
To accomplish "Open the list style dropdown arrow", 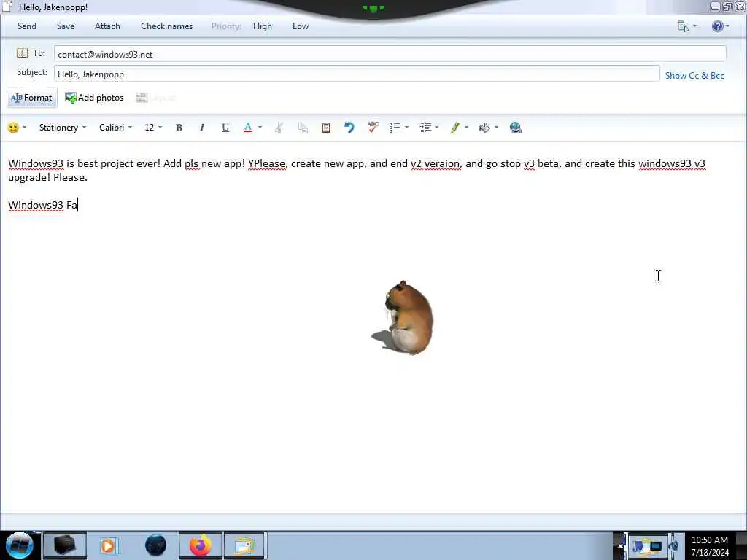I will (406, 128).
